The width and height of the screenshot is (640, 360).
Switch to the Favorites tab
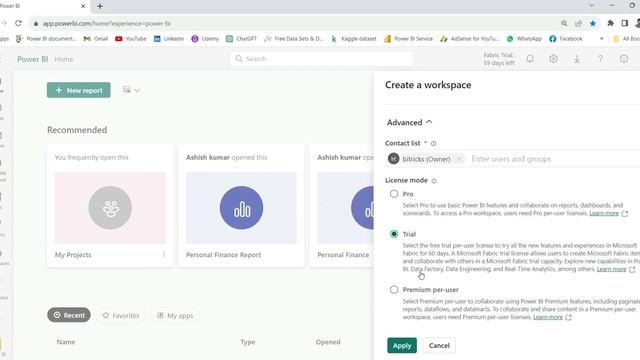pos(121,315)
